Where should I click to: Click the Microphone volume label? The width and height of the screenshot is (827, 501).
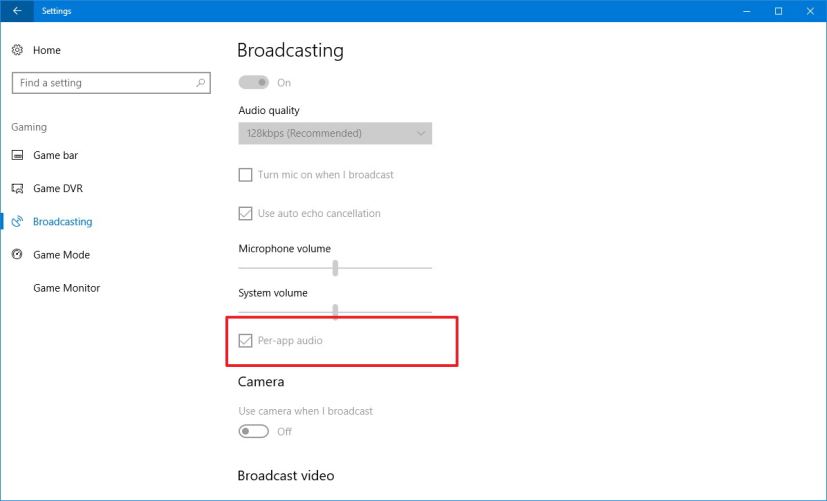point(285,248)
